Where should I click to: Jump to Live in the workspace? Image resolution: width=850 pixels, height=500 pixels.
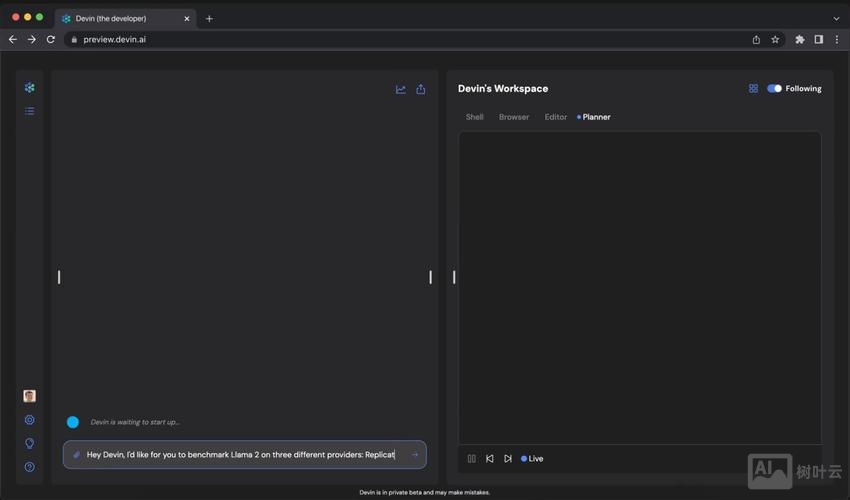[x=533, y=459]
